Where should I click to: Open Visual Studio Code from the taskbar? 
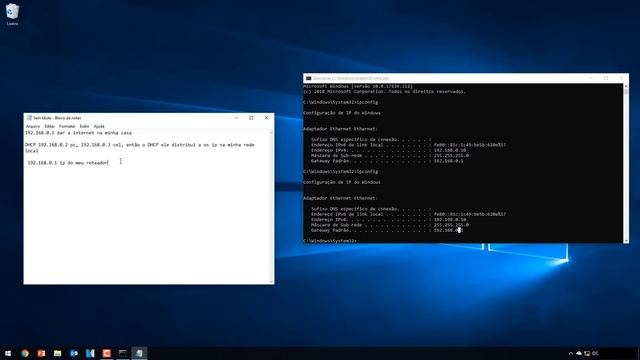point(90,353)
